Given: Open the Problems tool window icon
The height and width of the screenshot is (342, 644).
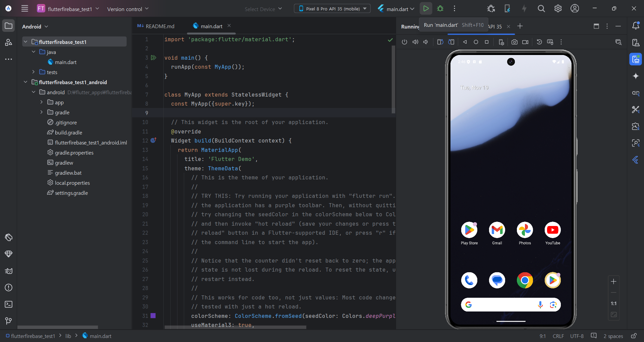Looking at the screenshot, I should coord(9,287).
